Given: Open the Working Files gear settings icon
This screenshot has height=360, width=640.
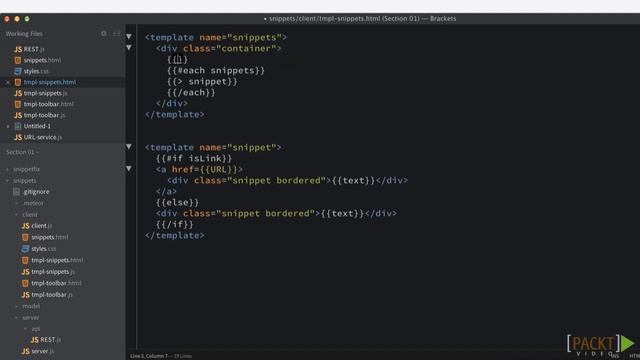Looking at the screenshot, I should point(104,33).
